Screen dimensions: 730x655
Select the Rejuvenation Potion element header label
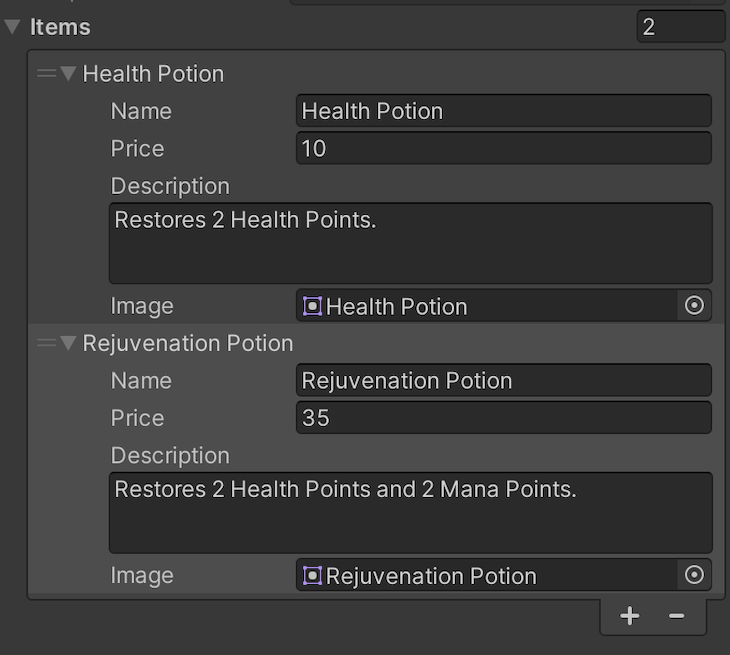tap(188, 343)
